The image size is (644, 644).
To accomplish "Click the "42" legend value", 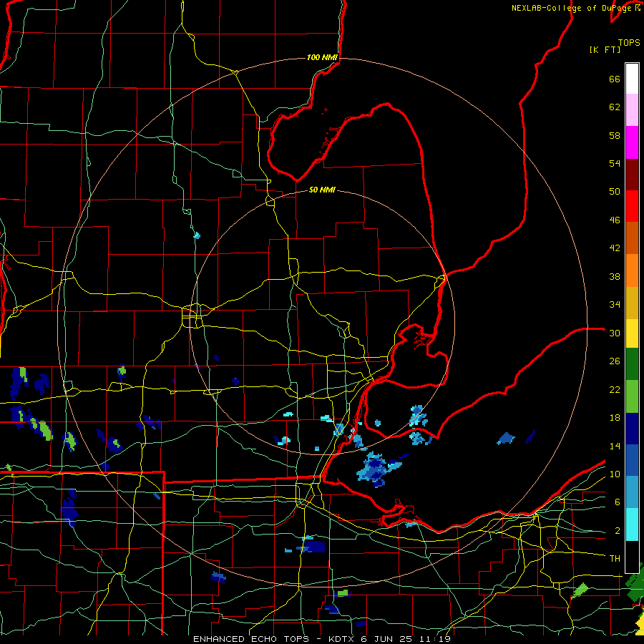I will point(615,248).
